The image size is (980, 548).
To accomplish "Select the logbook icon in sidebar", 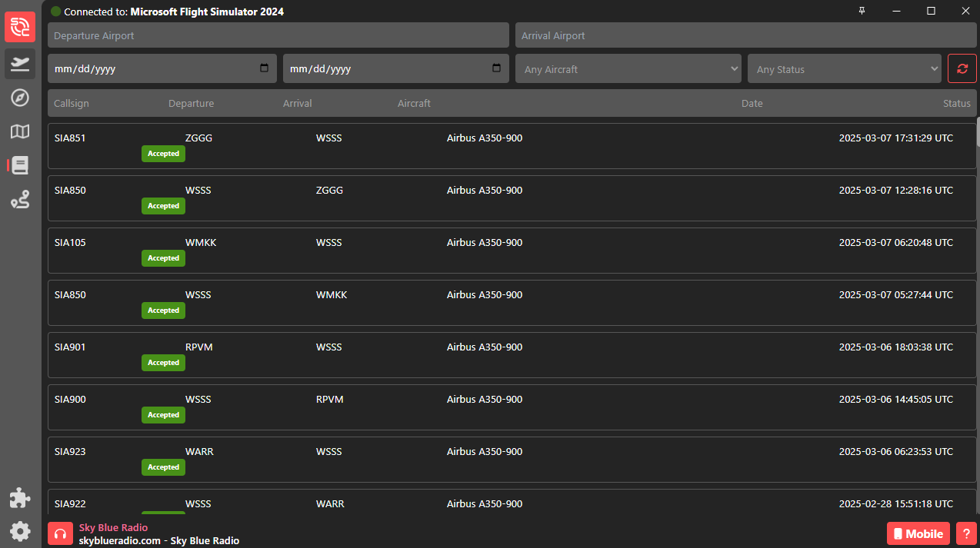I will point(20,165).
